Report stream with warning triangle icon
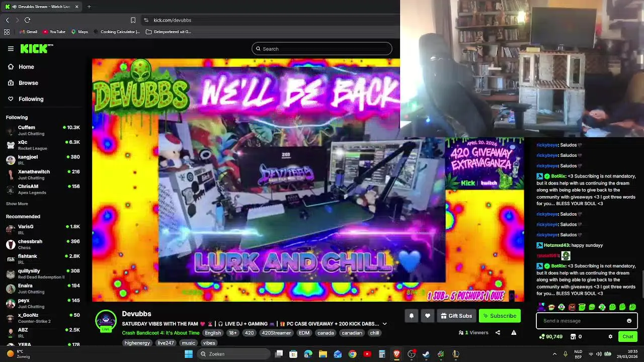Screen dimensions: 644x362 coord(514,332)
